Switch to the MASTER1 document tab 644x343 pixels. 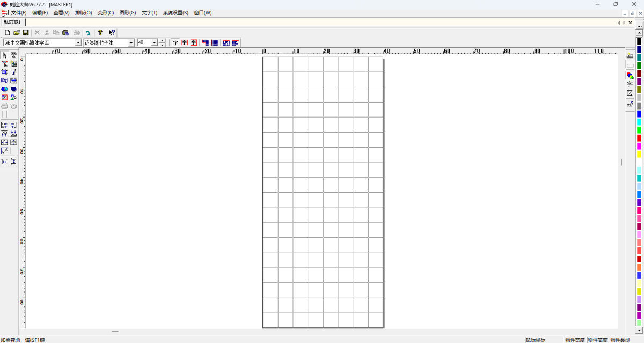coord(12,23)
